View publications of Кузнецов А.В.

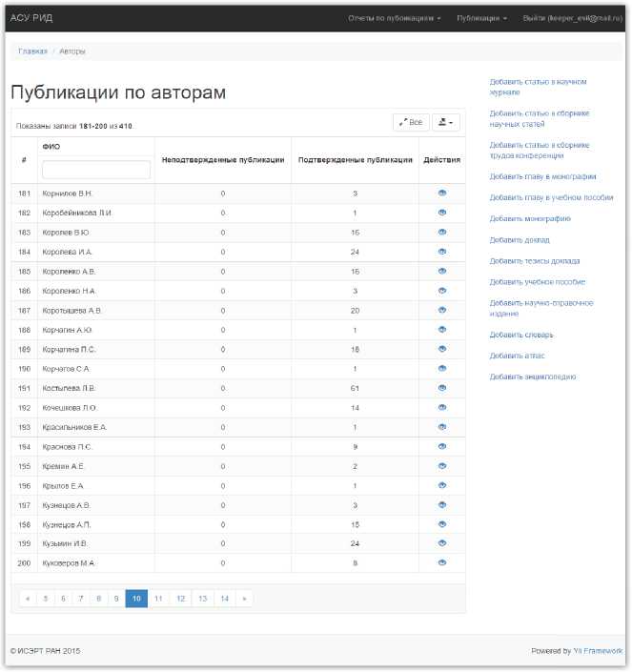[x=442, y=505]
